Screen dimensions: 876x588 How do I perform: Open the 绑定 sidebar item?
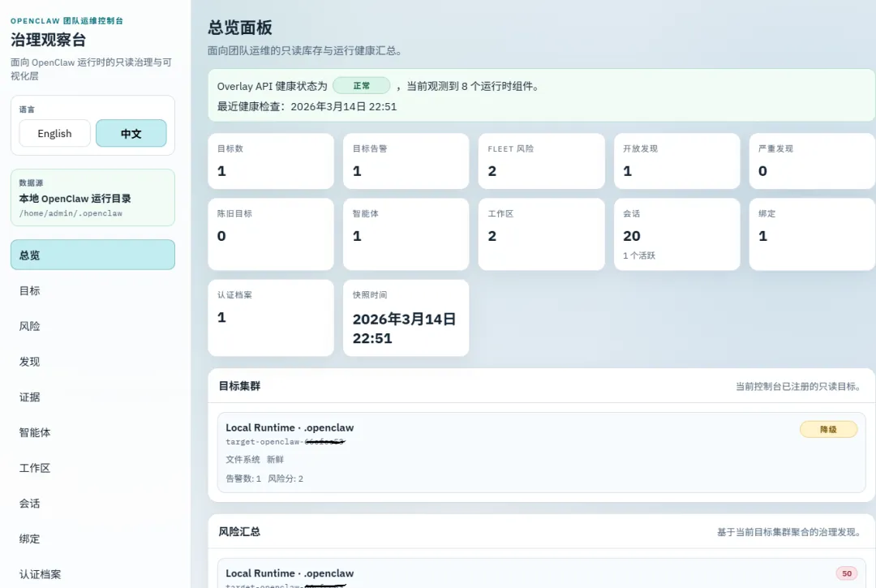tap(92, 539)
